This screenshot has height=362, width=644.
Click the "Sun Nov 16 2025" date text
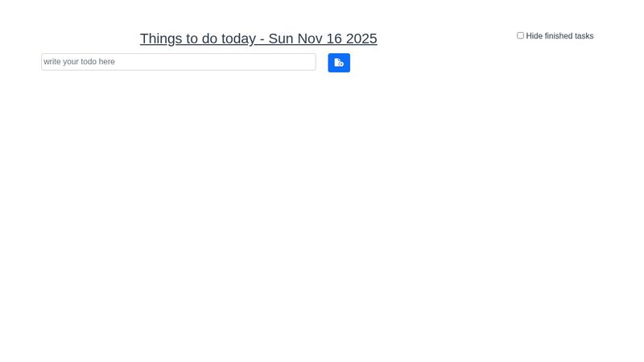point(323,39)
